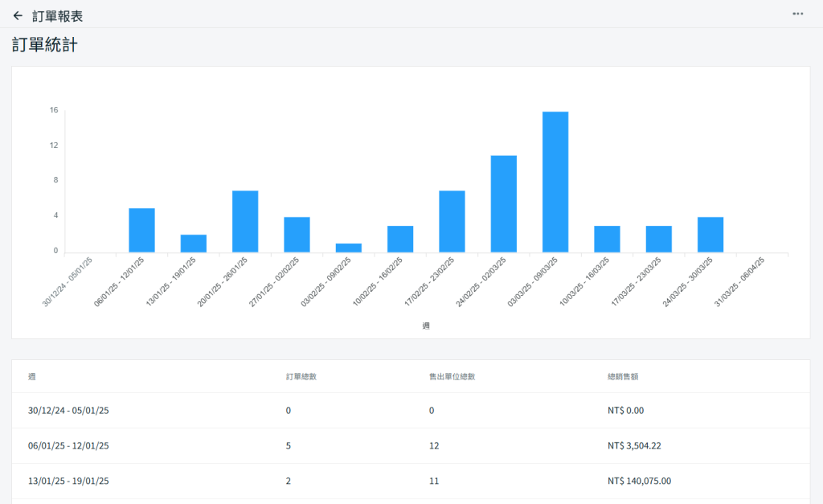Screen dimensions: 823x504
Task: Select the 06/01/25 - 12/01/25 chart bar
Action: pyautogui.click(x=141, y=231)
